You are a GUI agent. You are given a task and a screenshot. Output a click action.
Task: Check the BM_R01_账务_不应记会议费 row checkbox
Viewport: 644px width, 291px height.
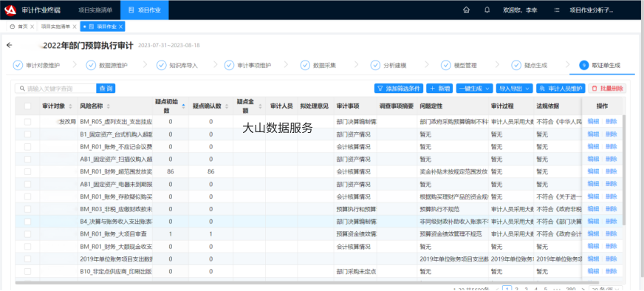coord(27,147)
